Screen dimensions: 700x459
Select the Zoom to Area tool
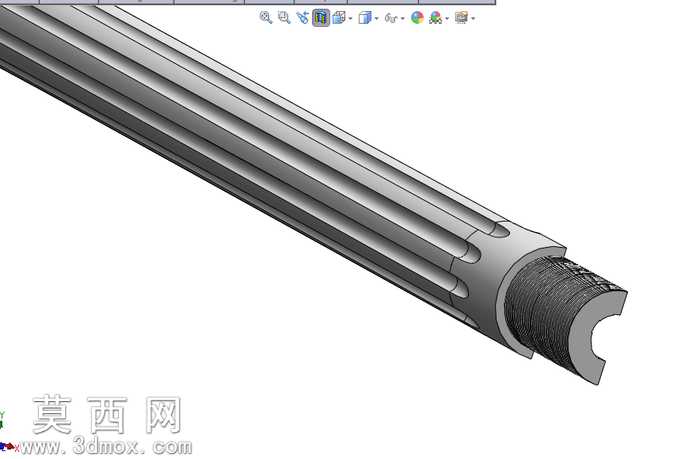[284, 18]
